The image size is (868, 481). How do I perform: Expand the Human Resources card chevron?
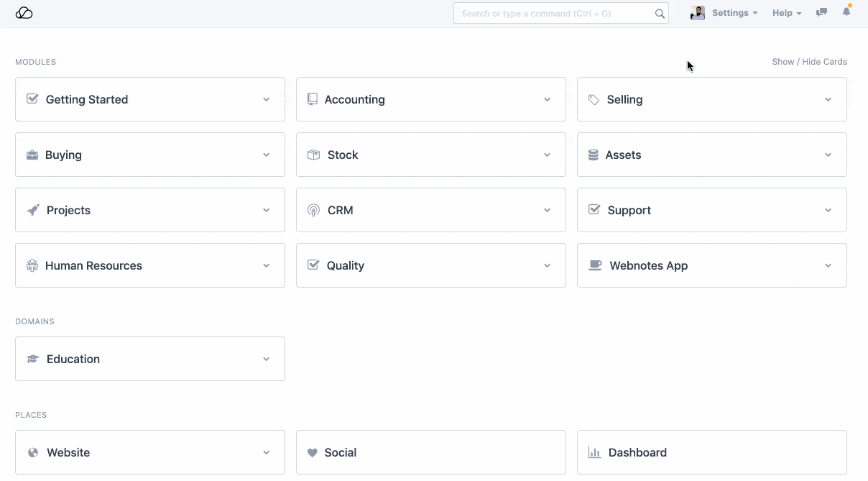267,265
